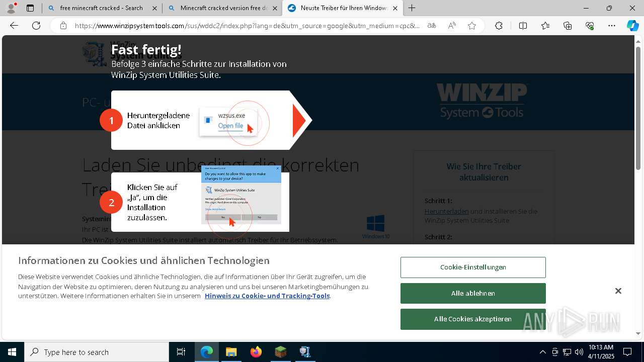Open the collections panel
This screenshot has height=362, width=644.
568,26
